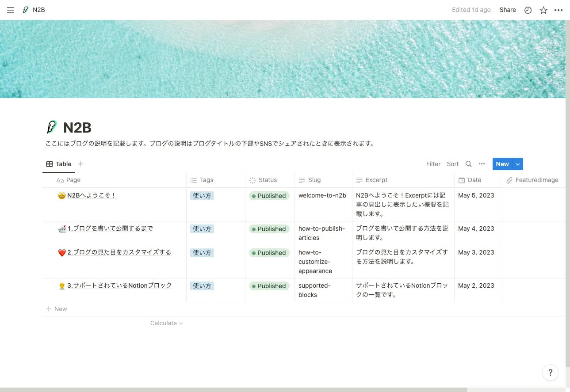Open 1.ブログを書いて公開するまで page

pos(111,228)
